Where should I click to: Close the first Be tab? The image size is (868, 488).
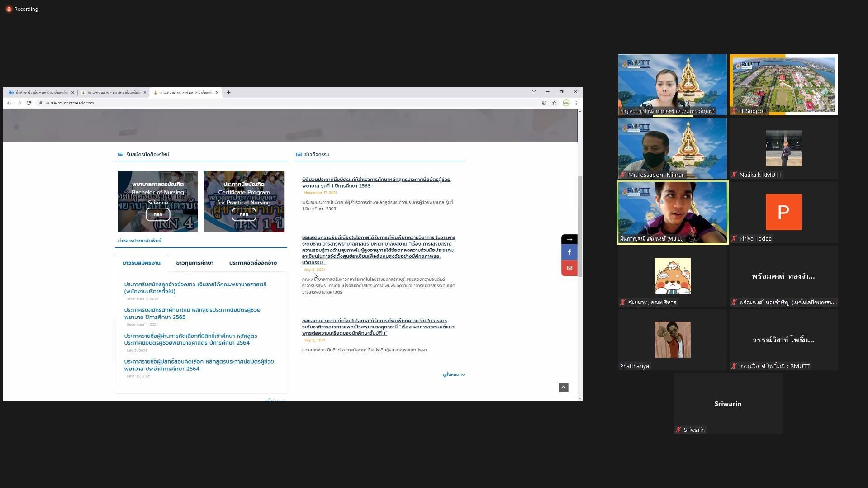tap(72, 92)
